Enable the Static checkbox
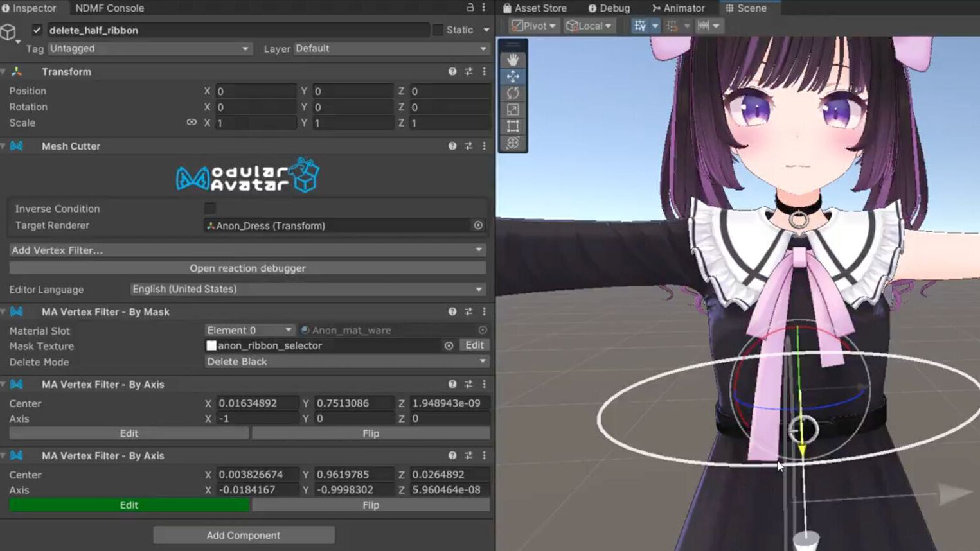Image resolution: width=980 pixels, height=551 pixels. point(438,30)
